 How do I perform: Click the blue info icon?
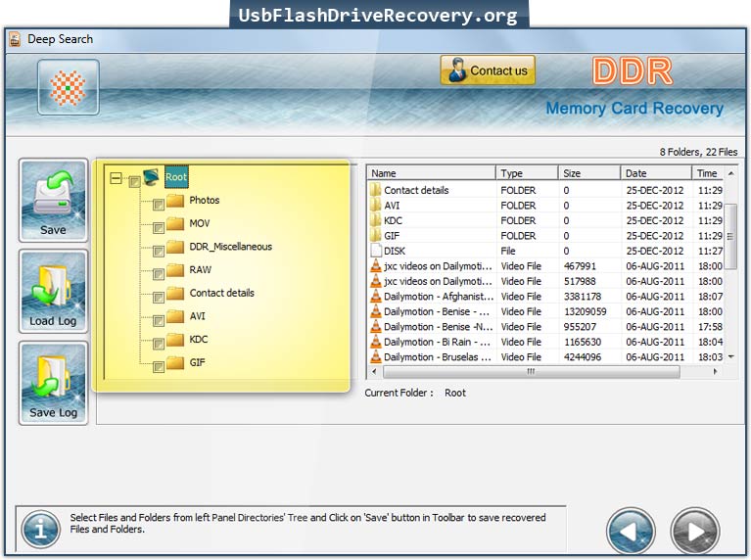pos(41,530)
